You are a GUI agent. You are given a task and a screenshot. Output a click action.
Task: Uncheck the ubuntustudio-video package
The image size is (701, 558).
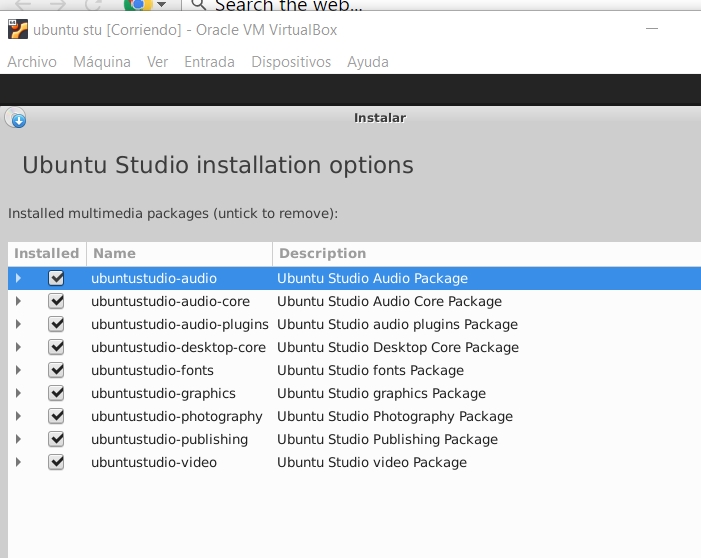[x=56, y=462]
